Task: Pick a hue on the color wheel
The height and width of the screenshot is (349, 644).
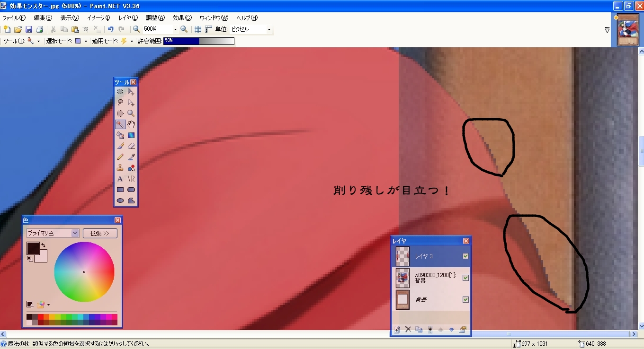Action: pos(84,271)
